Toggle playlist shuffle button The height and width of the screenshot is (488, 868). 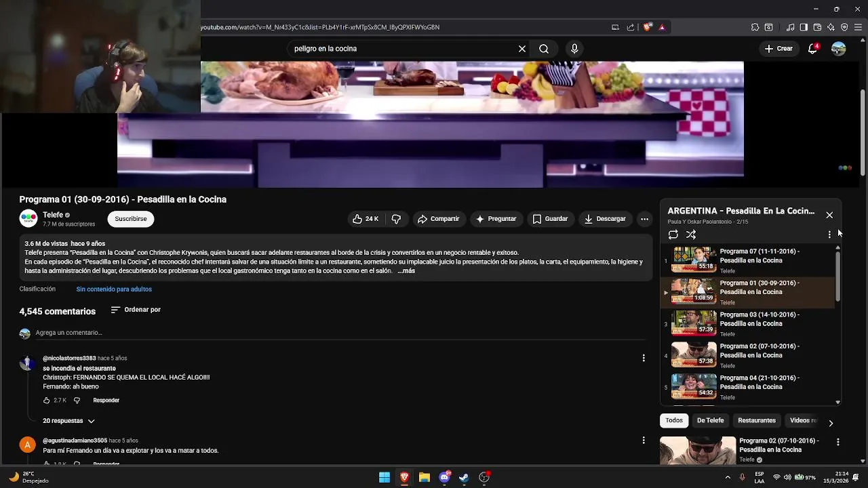(691, 235)
